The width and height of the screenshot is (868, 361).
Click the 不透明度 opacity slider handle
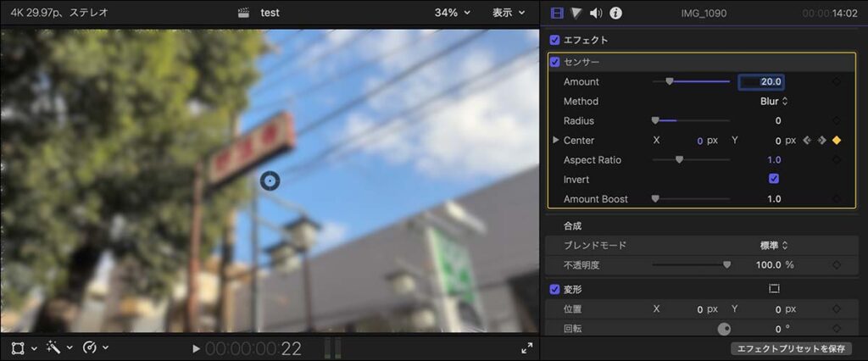coord(726,264)
